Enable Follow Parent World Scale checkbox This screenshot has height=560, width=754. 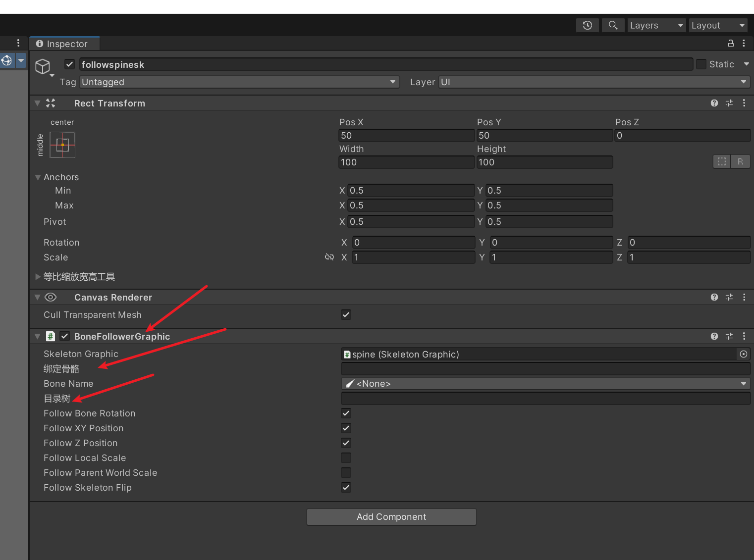click(346, 472)
